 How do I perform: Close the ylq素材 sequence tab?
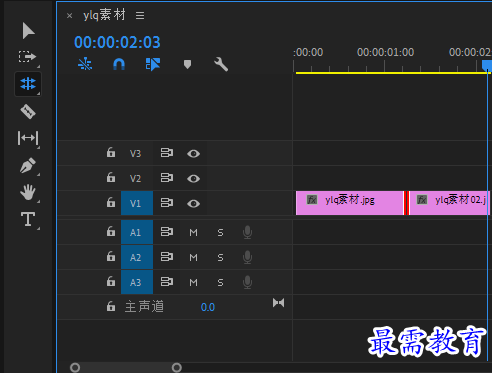point(69,16)
